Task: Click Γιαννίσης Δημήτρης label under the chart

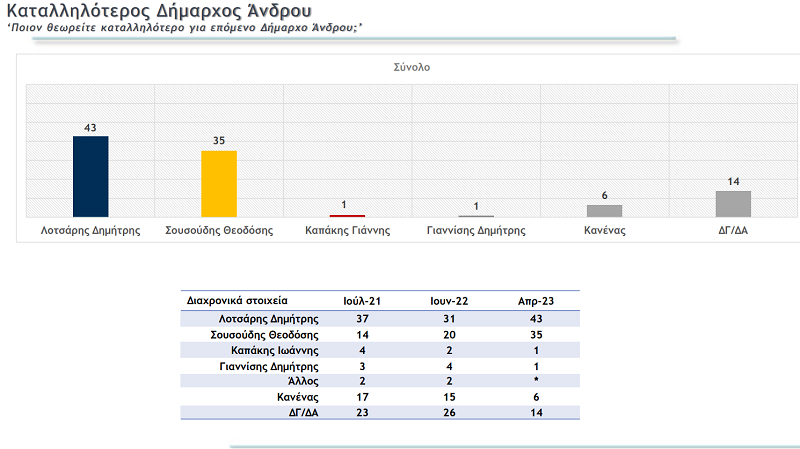Action: point(476,230)
